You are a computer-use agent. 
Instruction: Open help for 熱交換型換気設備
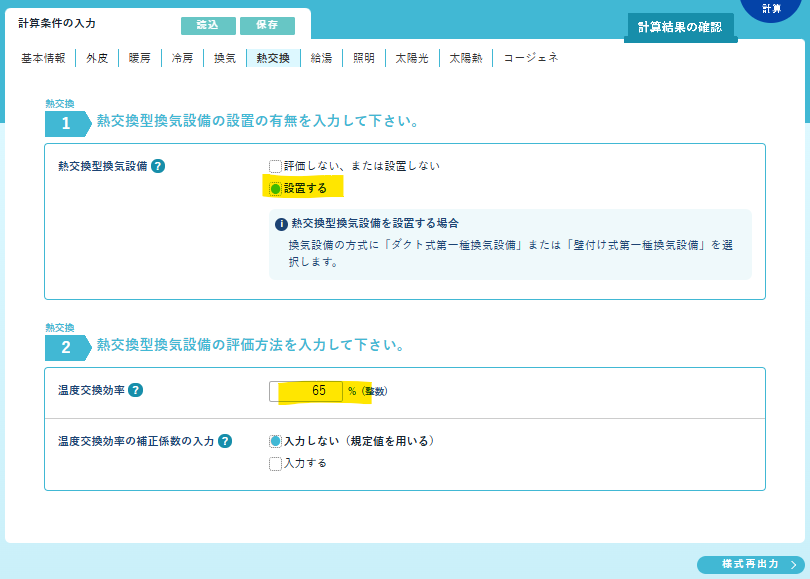point(158,166)
